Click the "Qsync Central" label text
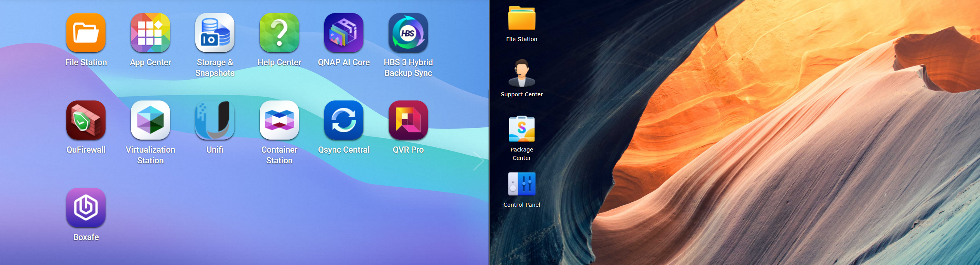Image resolution: width=980 pixels, height=265 pixels. (x=344, y=150)
